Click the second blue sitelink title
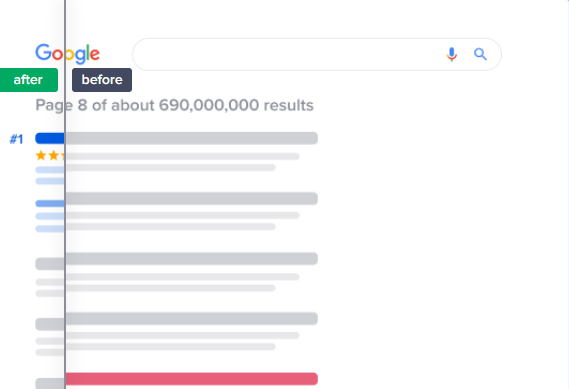The height and width of the screenshot is (389, 569). pos(50,204)
